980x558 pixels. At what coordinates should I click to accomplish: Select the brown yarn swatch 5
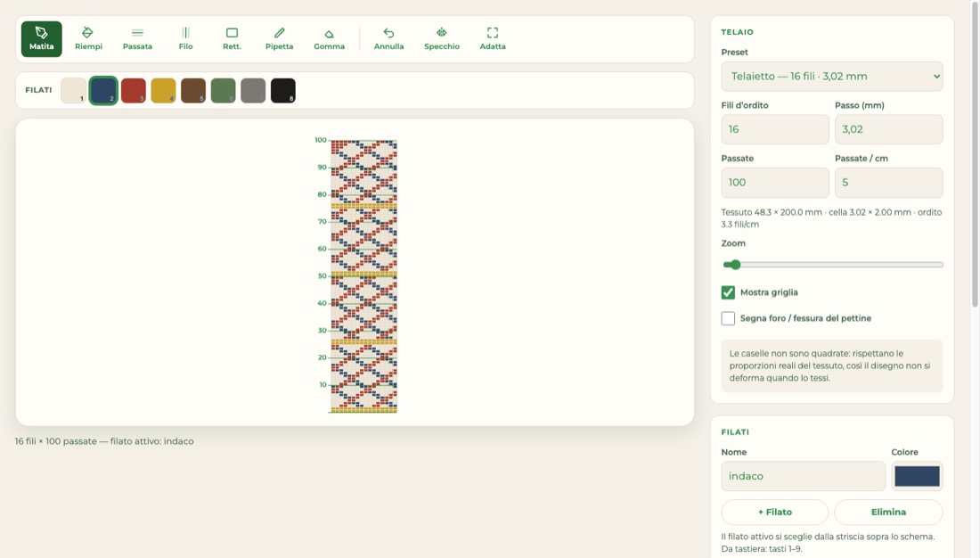pyautogui.click(x=193, y=91)
